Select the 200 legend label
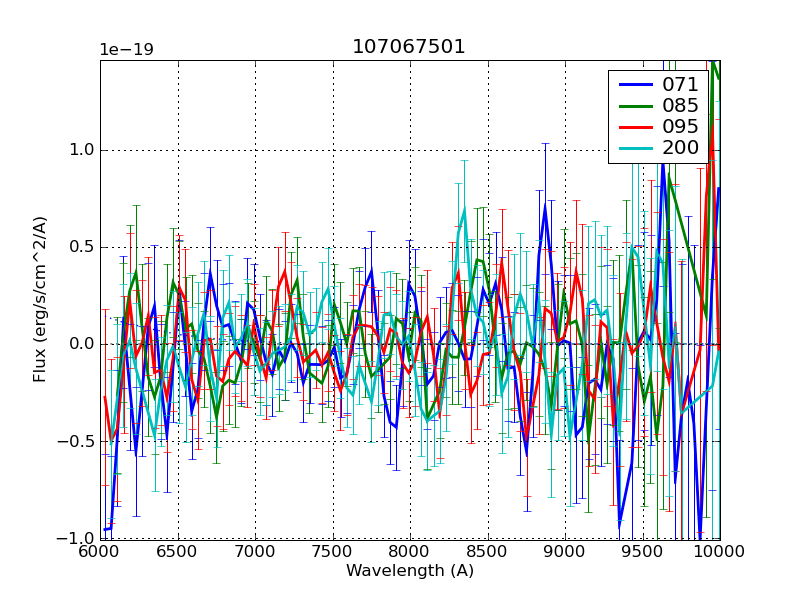 681,148
